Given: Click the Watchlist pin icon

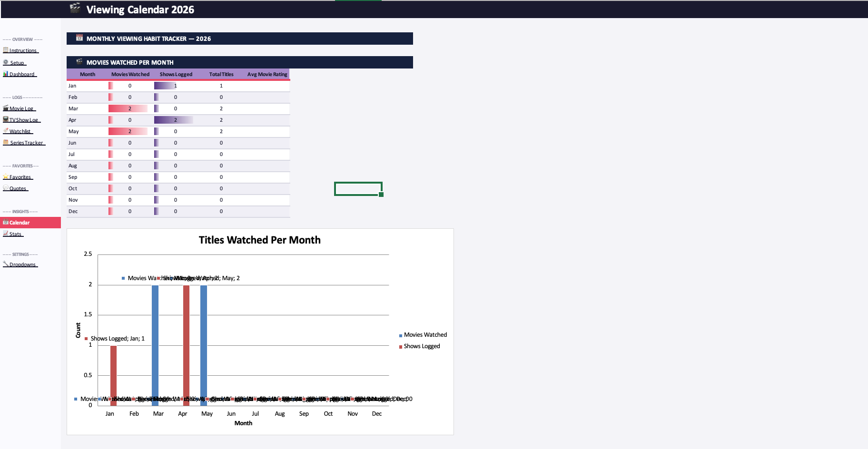Looking at the screenshot, I should [6, 131].
